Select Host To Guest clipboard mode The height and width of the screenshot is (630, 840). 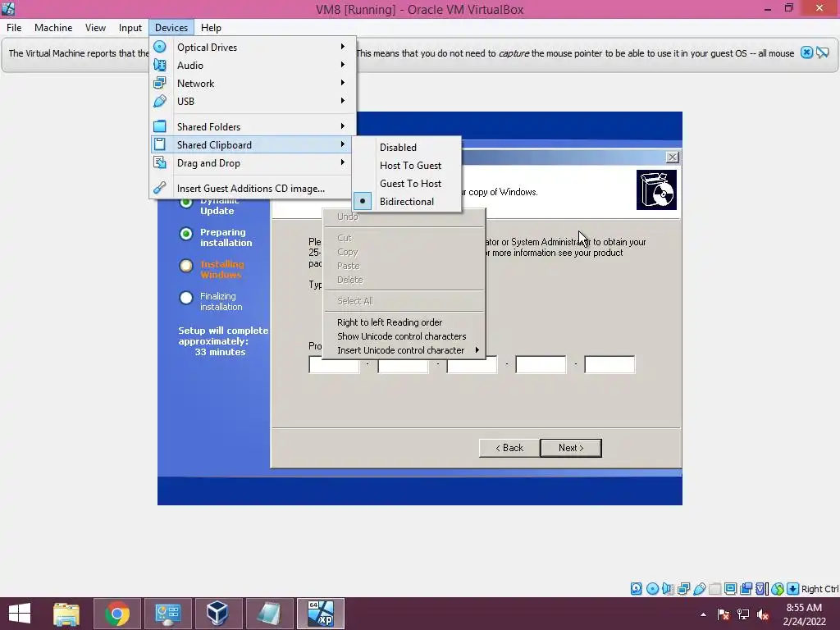407,166
